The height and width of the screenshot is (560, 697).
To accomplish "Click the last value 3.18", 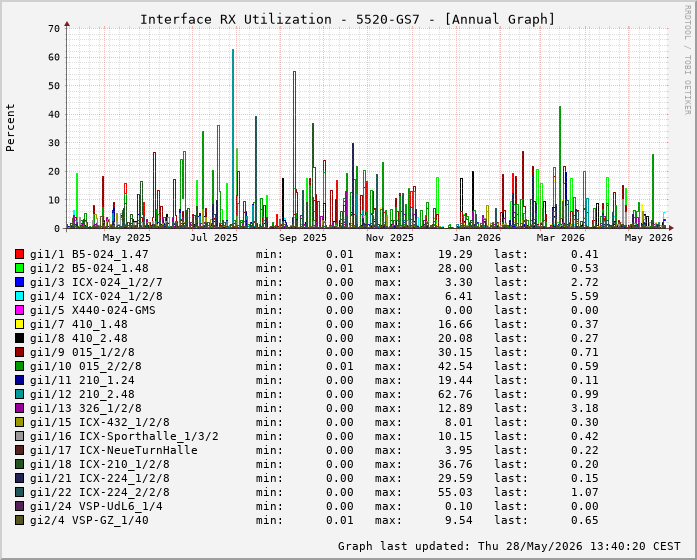I will pyautogui.click(x=585, y=408).
